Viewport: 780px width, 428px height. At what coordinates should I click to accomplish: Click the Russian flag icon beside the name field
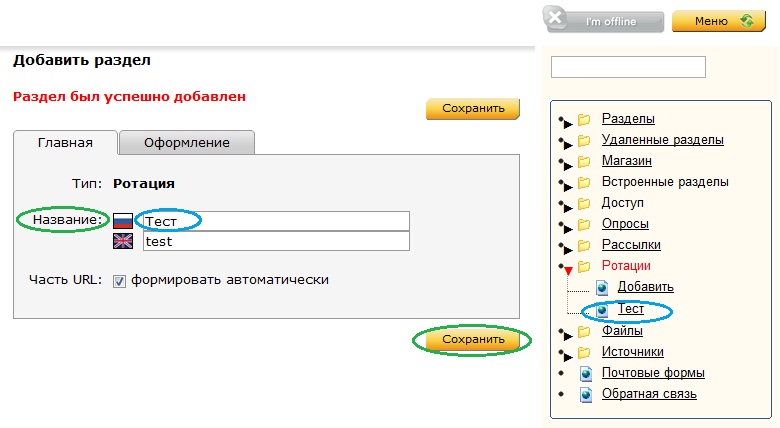[x=123, y=220]
